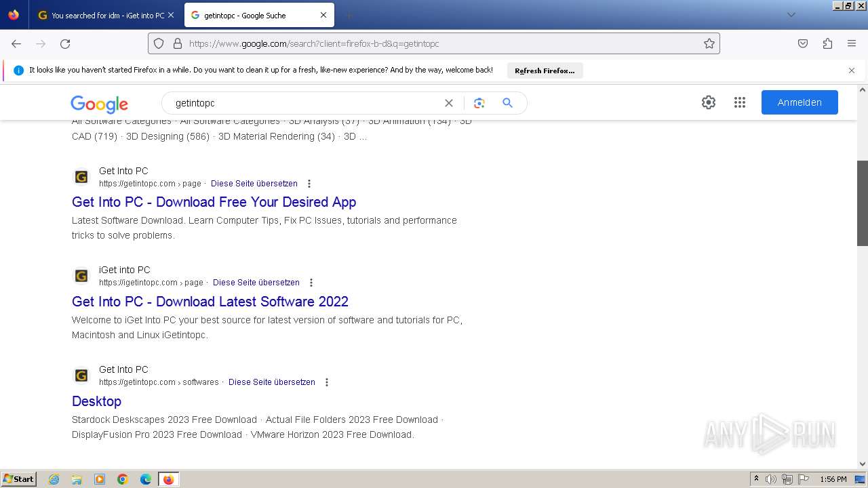View site security padlock information
868x488 pixels.
click(x=178, y=43)
